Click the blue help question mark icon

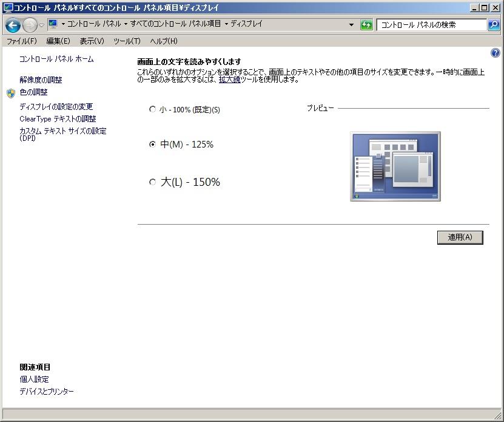tap(496, 53)
